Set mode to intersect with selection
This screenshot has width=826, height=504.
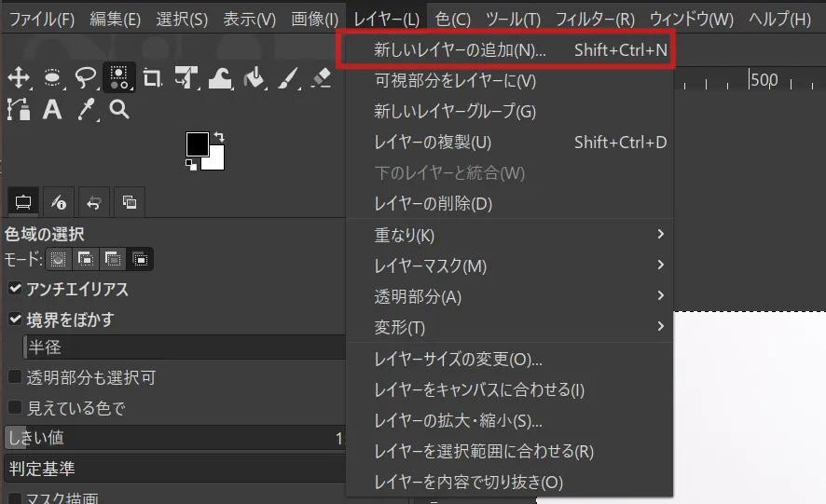tap(140, 259)
